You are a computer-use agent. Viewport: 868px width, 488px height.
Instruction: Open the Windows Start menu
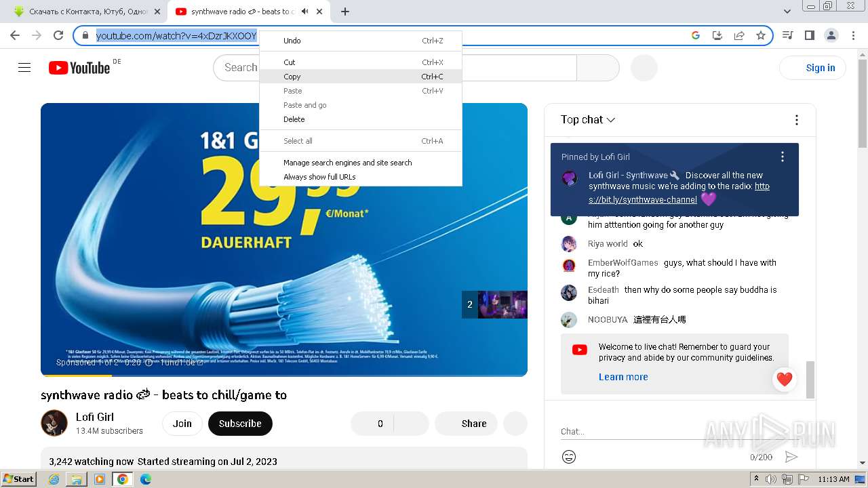pos(19,479)
